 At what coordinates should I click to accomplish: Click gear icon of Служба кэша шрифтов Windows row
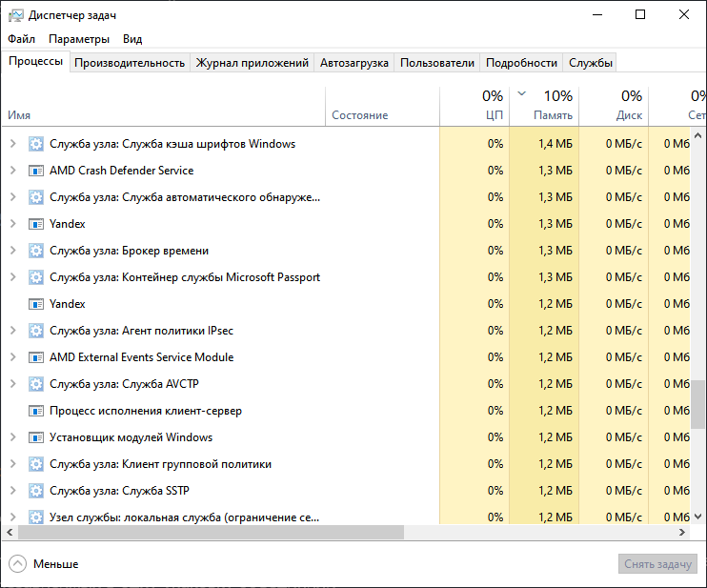pyautogui.click(x=36, y=144)
